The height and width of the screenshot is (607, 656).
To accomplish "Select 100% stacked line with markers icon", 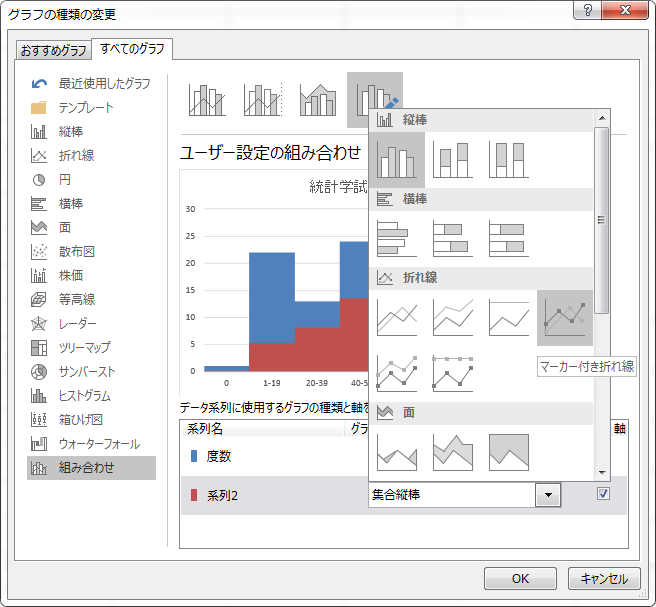I will 453,374.
